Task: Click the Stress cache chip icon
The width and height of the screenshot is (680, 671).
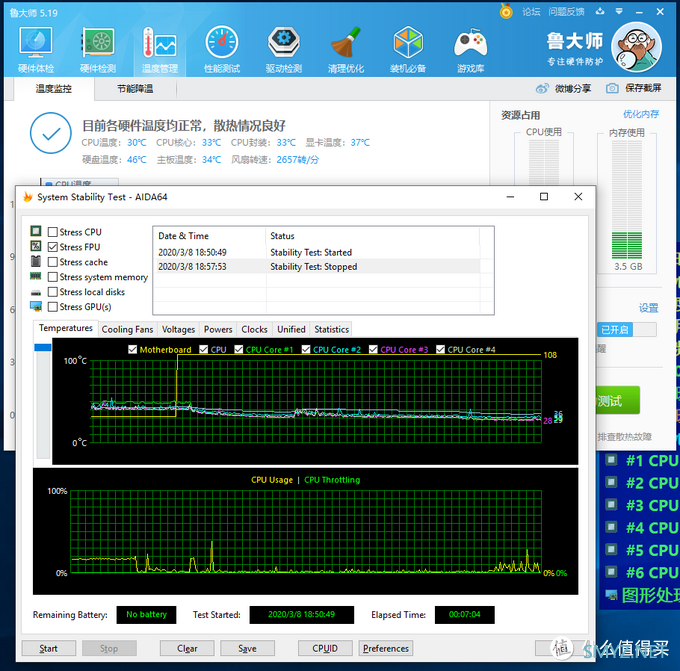Action: pos(36,262)
